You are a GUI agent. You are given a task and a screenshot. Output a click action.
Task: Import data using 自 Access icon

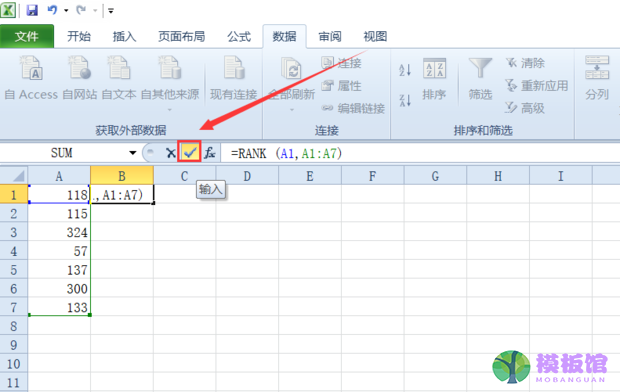tap(31, 78)
